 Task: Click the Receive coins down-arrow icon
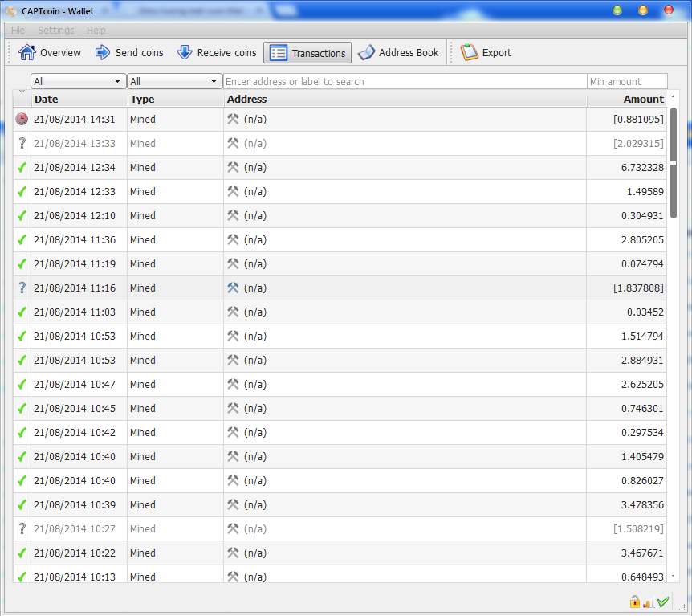tap(185, 53)
